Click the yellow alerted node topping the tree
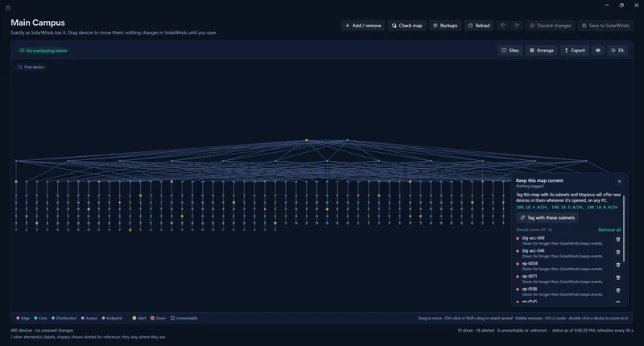The image size is (644, 346). tap(307, 140)
